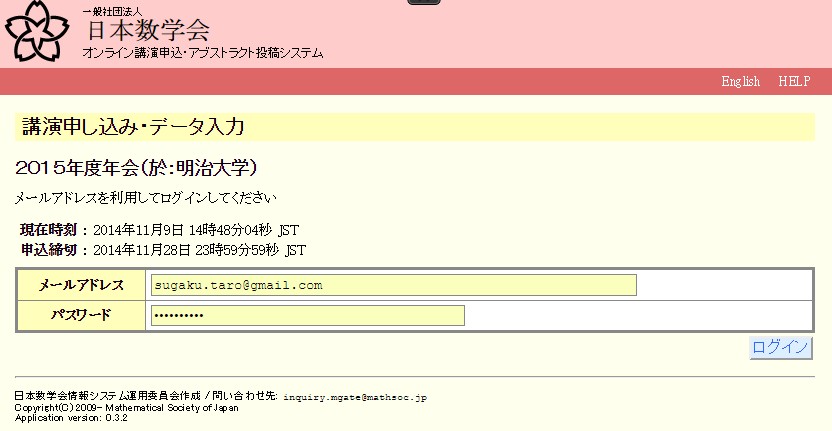The image size is (832, 431).
Task: Click the 一般社団法人 text above the title
Action: point(112,10)
